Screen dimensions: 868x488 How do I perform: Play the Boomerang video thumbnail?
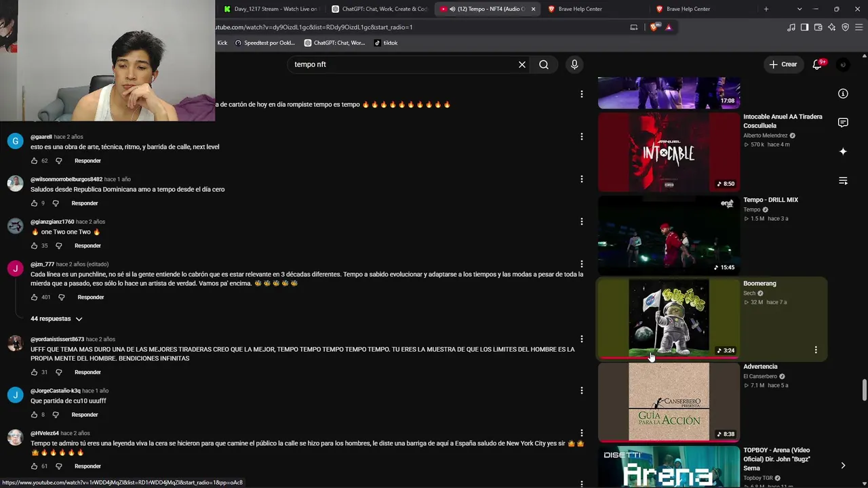[669, 318]
